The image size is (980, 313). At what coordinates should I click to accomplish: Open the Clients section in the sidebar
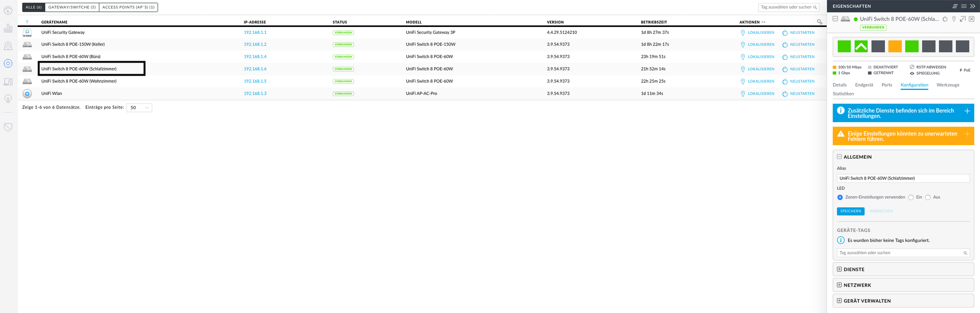pyautogui.click(x=8, y=81)
